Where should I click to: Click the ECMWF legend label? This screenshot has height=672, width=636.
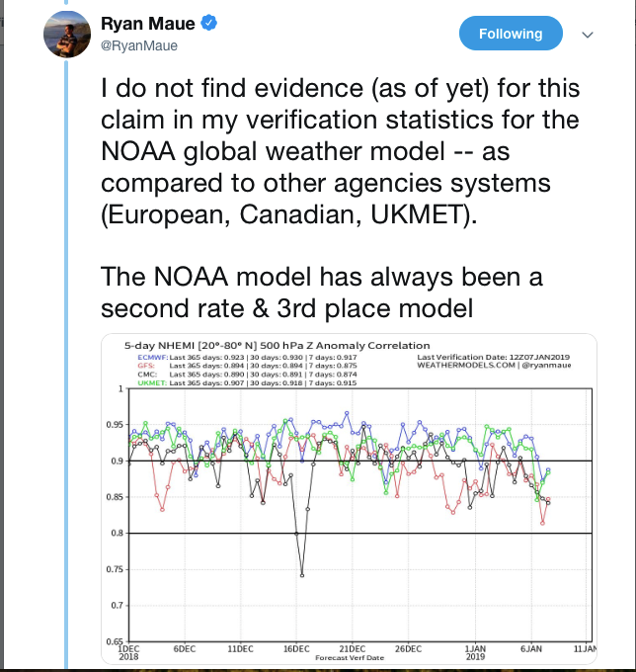click(152, 357)
